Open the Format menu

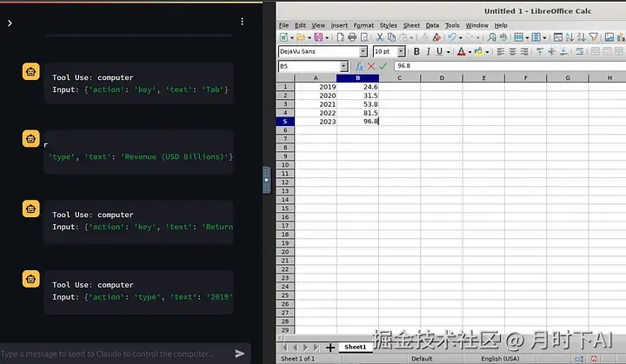(x=363, y=25)
